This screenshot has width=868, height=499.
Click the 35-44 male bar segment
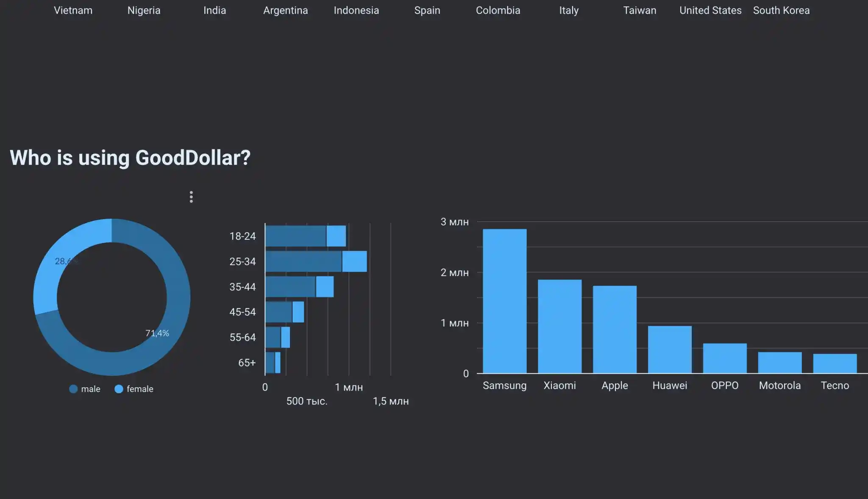pos(290,287)
